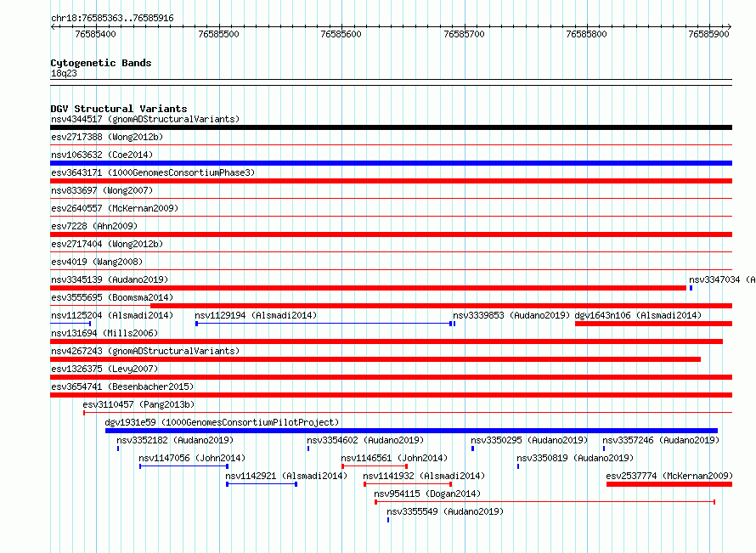Open dgv1931e59 1000GenomesConsortiumPilotProject entry
The height and width of the screenshot is (553, 756).
pos(222,422)
